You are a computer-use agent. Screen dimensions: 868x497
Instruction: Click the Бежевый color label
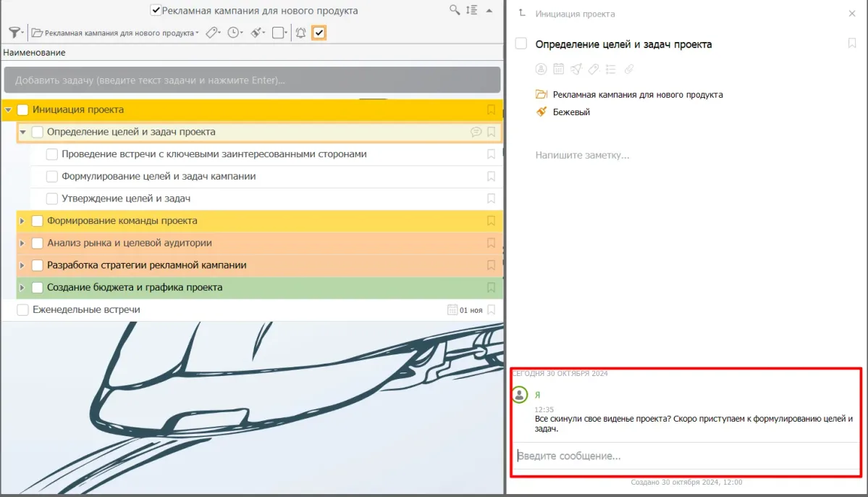coord(571,112)
